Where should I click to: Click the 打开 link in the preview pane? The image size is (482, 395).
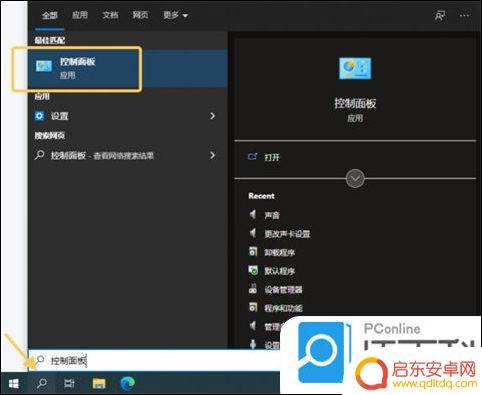[272, 157]
